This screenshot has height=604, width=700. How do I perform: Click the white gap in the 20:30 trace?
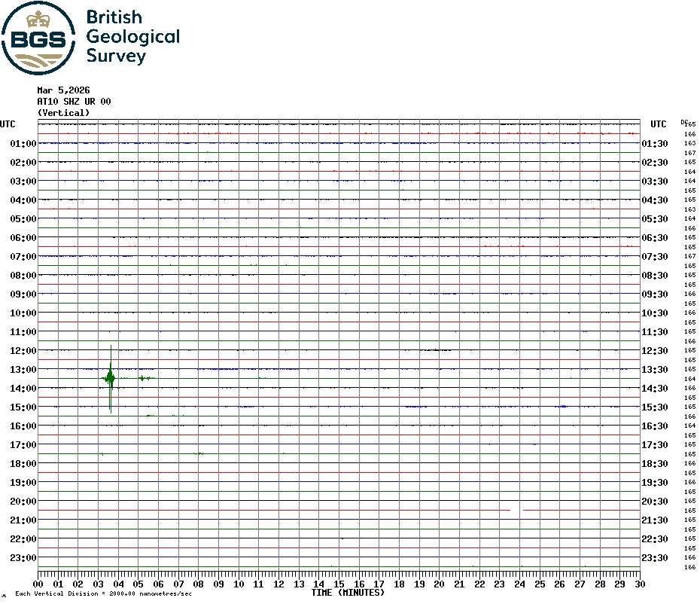coord(517,510)
